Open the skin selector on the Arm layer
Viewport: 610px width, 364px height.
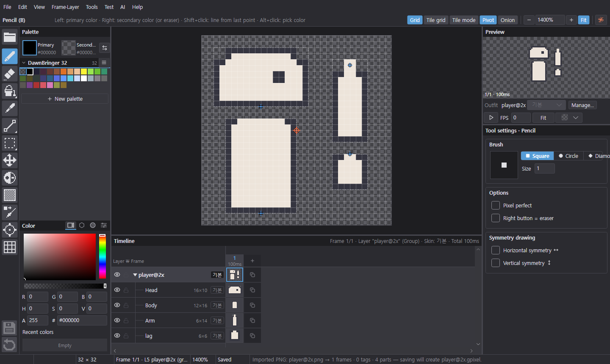(x=217, y=320)
